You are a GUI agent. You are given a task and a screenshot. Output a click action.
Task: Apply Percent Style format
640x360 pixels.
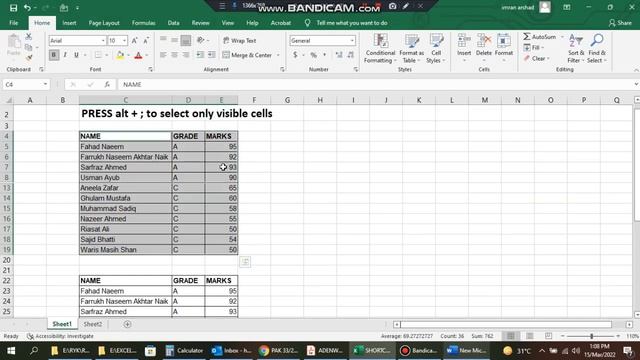(313, 55)
